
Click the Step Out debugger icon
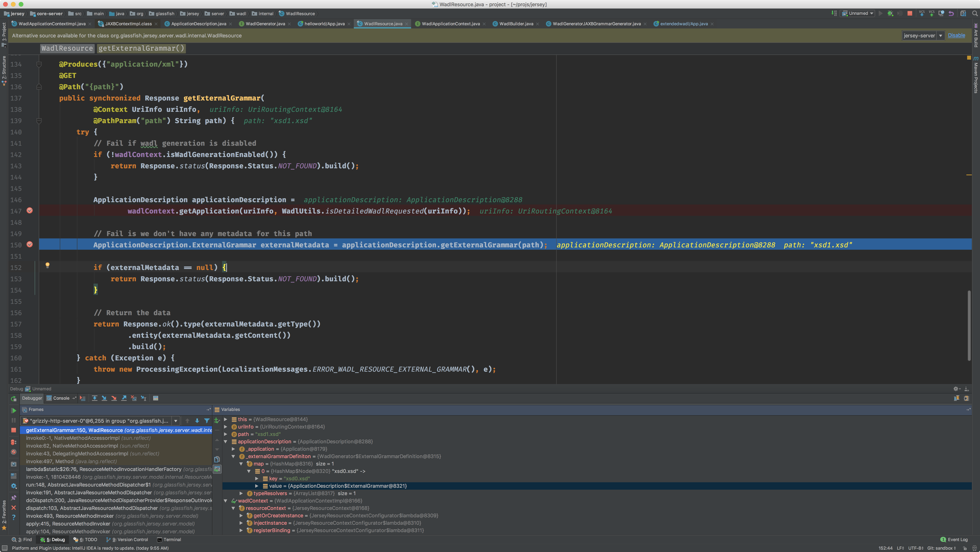[124, 398]
